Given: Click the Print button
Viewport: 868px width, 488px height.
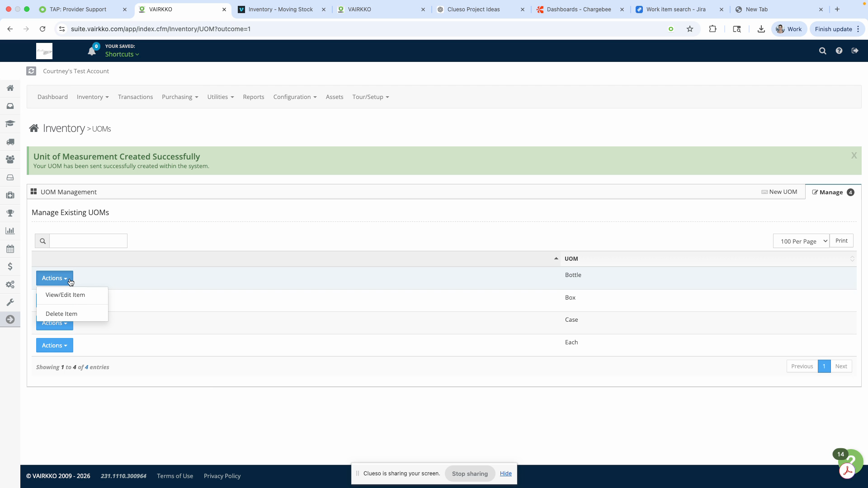Looking at the screenshot, I should pos(841,240).
